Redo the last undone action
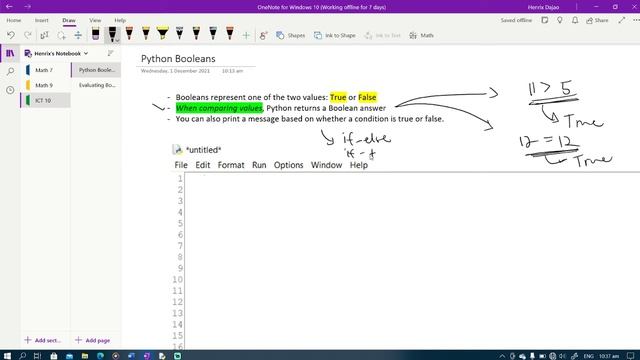Viewport: 640px width, 360px height. pyautogui.click(x=28, y=36)
